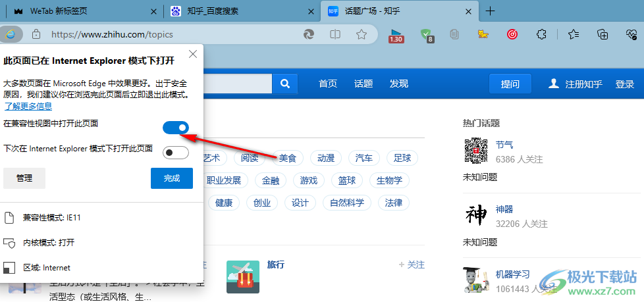Select the 自然科学 topic tag
This screenshot has width=644, height=302.
tap(347, 203)
